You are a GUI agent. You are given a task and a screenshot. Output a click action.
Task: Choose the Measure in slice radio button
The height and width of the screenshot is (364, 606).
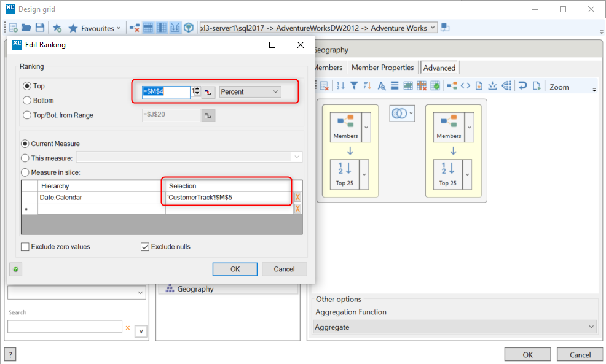[x=25, y=172]
